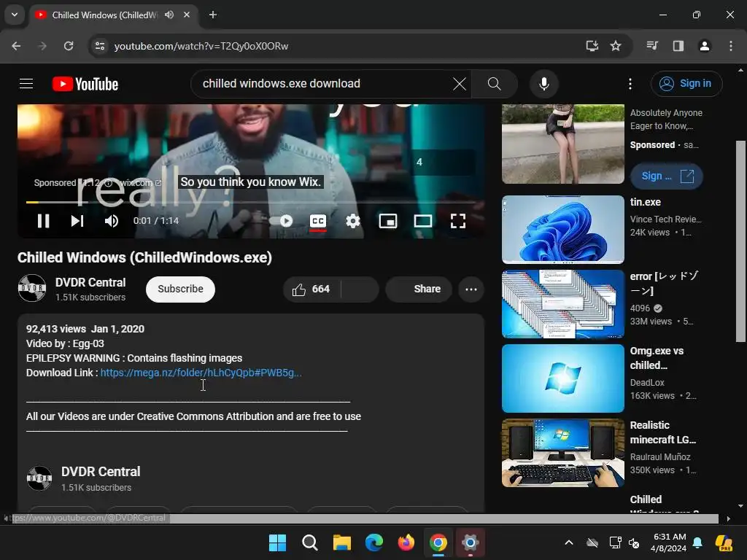Launch Firefox from taskbar
The height and width of the screenshot is (560, 747).
click(406, 542)
